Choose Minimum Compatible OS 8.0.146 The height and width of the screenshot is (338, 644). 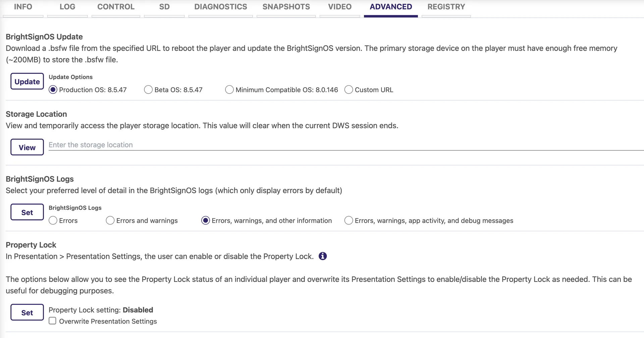(x=229, y=90)
